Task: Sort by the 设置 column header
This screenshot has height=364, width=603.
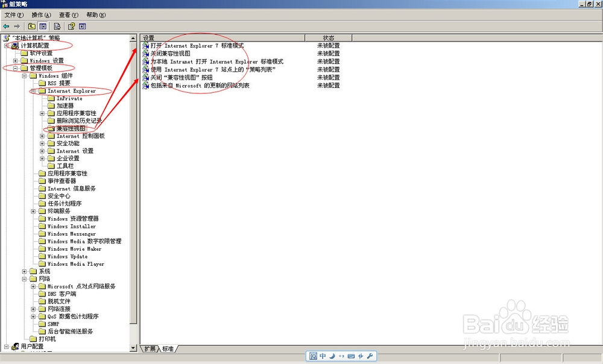Action: pos(223,38)
